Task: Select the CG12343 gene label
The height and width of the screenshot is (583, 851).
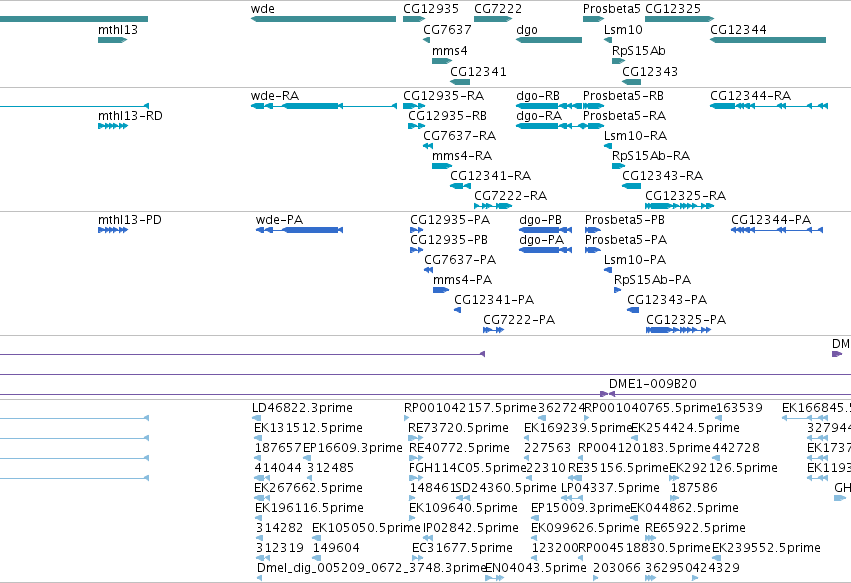Action: pos(650,72)
